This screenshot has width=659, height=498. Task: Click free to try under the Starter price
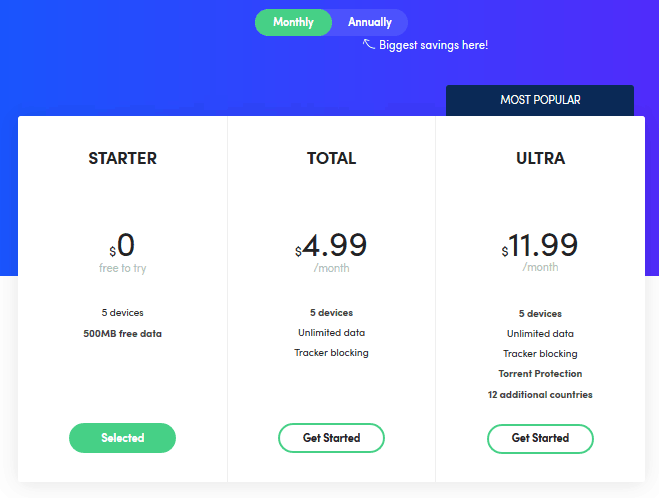pos(122,268)
